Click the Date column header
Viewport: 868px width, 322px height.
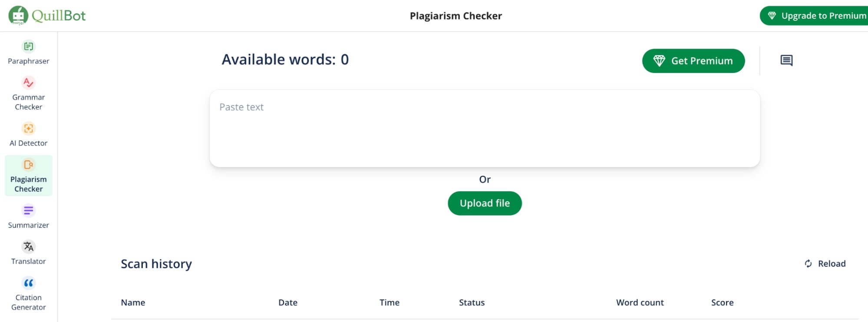[288, 302]
